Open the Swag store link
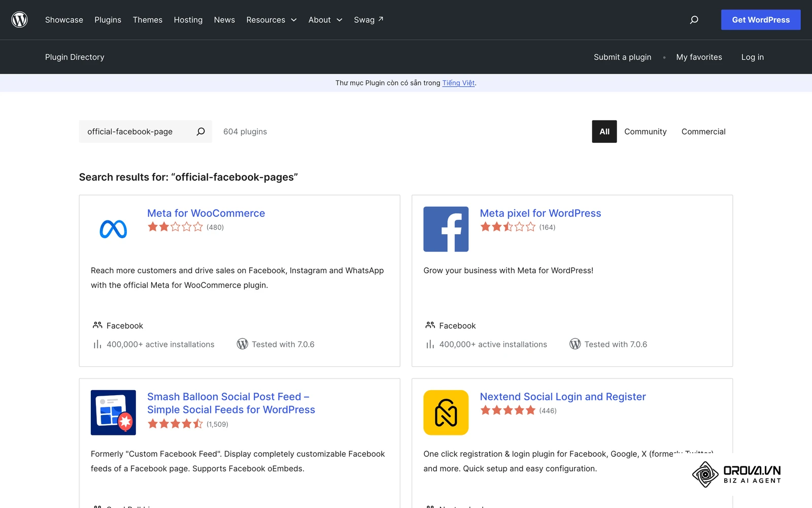 (x=368, y=20)
